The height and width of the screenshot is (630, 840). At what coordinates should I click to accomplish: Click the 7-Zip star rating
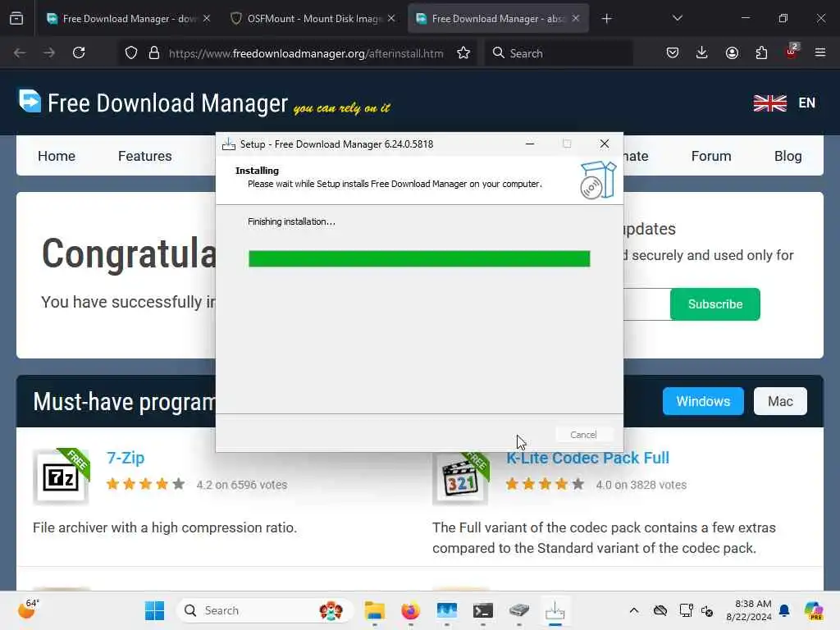[145, 484]
